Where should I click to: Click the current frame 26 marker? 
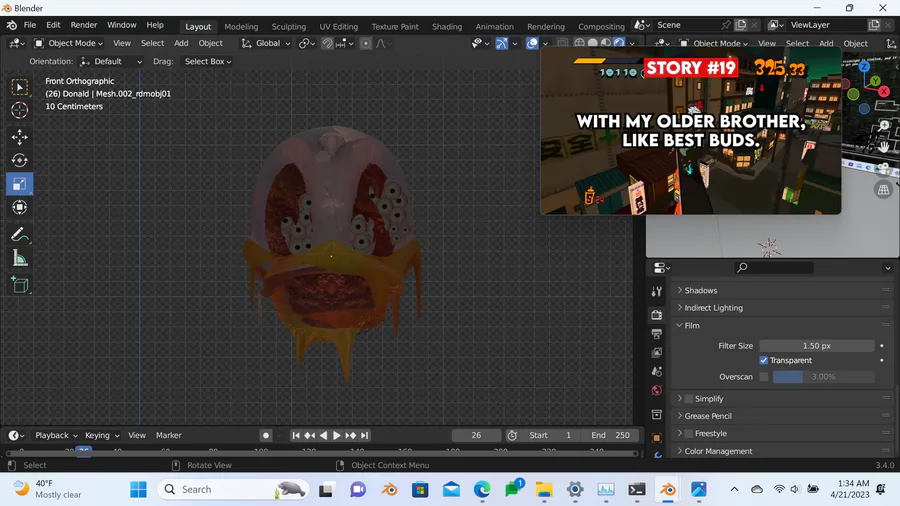pos(84,451)
